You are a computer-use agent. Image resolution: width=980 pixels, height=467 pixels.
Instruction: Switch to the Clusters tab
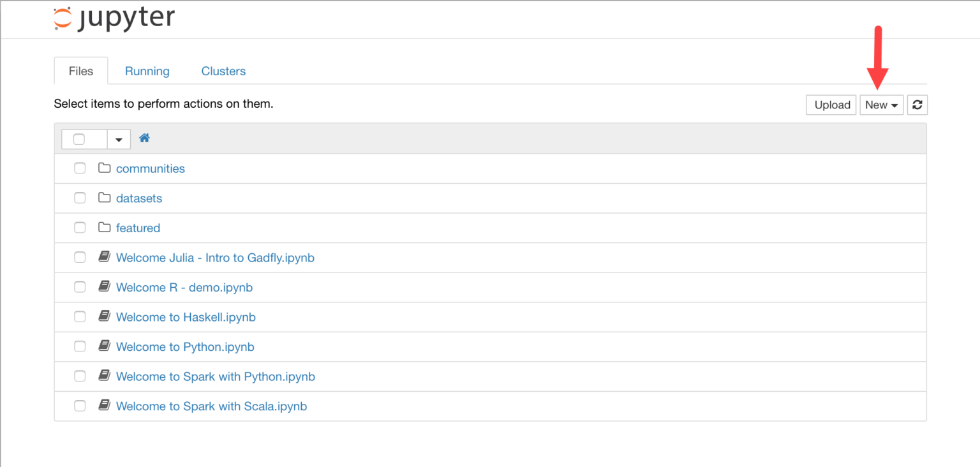pos(223,71)
